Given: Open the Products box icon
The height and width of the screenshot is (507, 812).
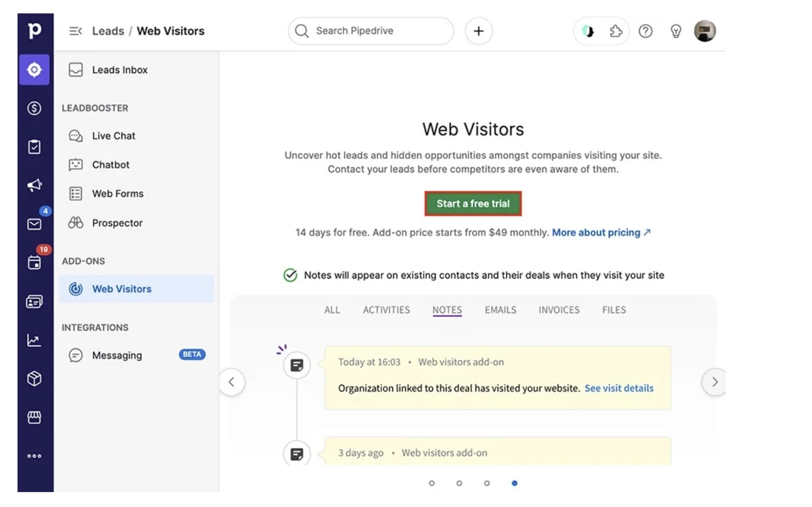Looking at the screenshot, I should coord(34,379).
